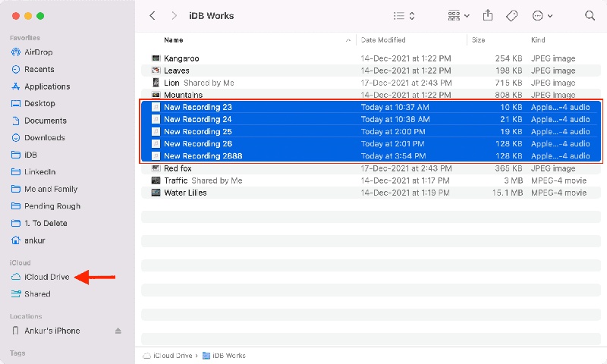
Task: Select New Recording 24
Action: 371,119
